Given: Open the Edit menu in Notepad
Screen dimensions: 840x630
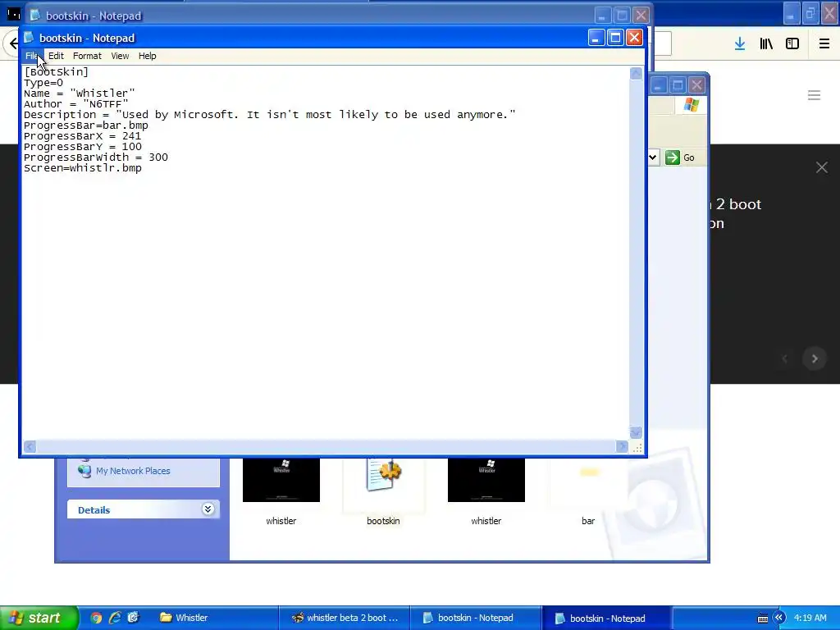Looking at the screenshot, I should [56, 56].
